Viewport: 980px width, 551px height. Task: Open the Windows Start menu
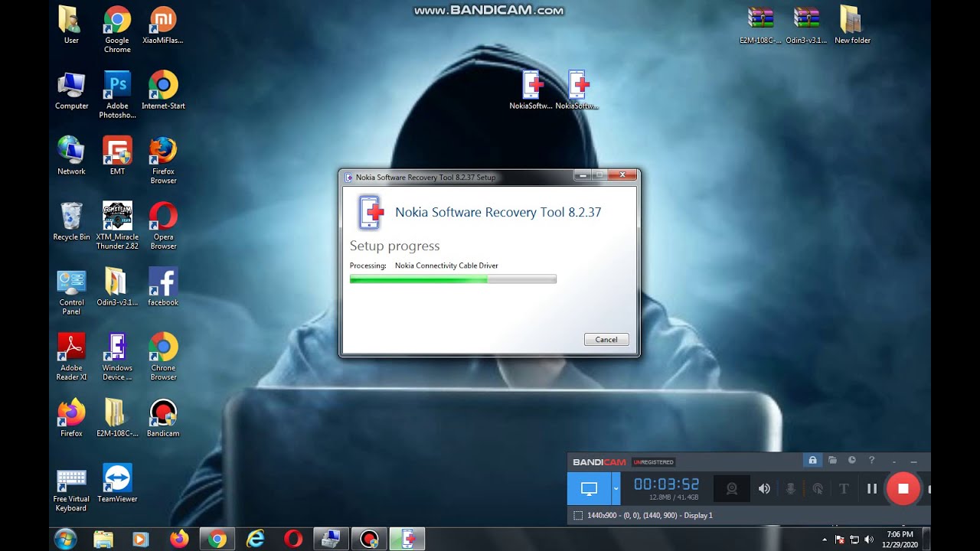pos(66,539)
